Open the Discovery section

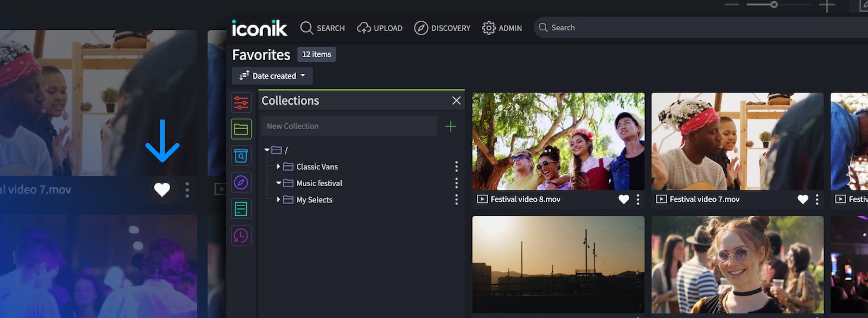442,28
